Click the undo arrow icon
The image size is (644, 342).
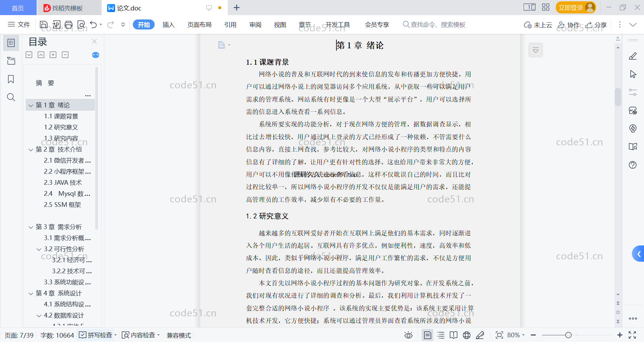(x=93, y=24)
